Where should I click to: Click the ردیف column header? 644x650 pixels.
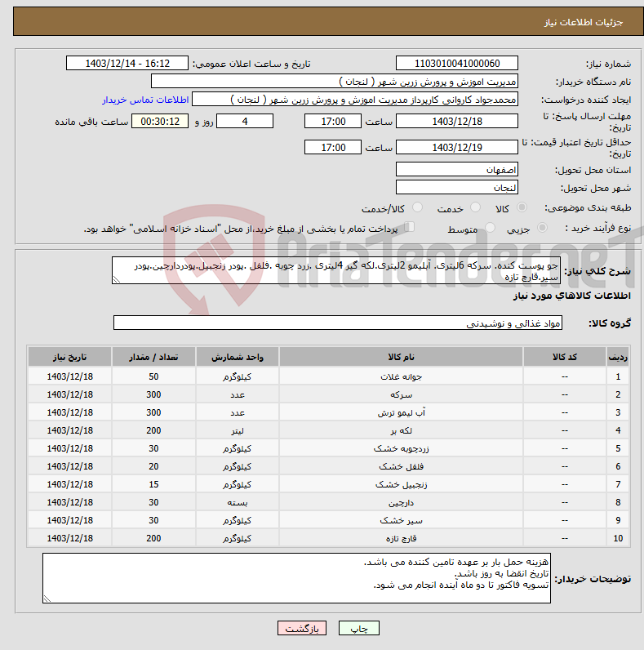tap(618, 357)
